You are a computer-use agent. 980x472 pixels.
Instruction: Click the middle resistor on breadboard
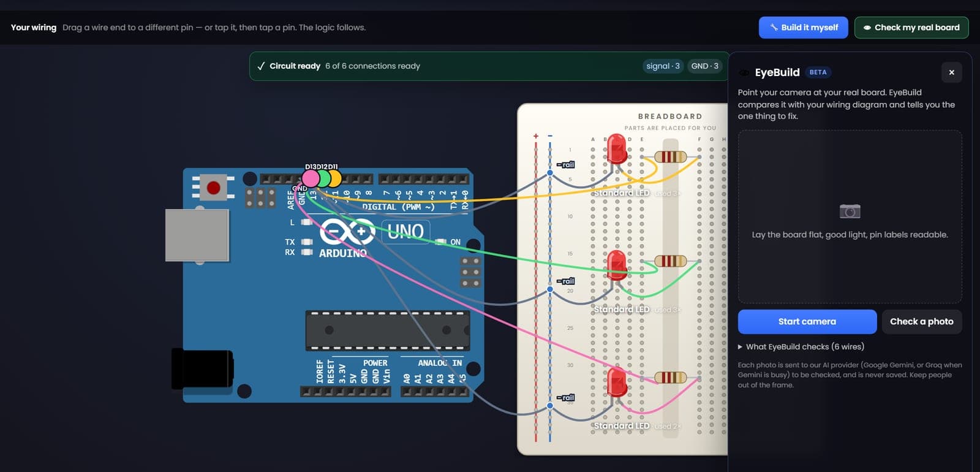click(x=670, y=261)
